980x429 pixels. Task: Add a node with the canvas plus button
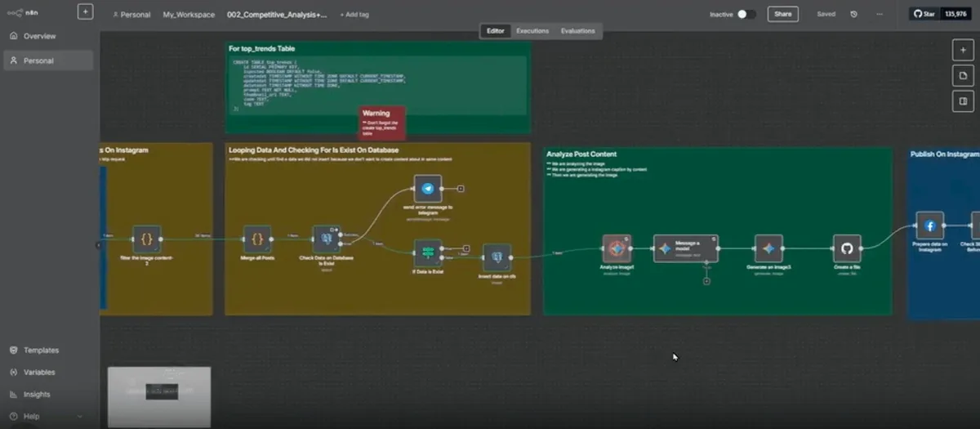pyautogui.click(x=962, y=51)
